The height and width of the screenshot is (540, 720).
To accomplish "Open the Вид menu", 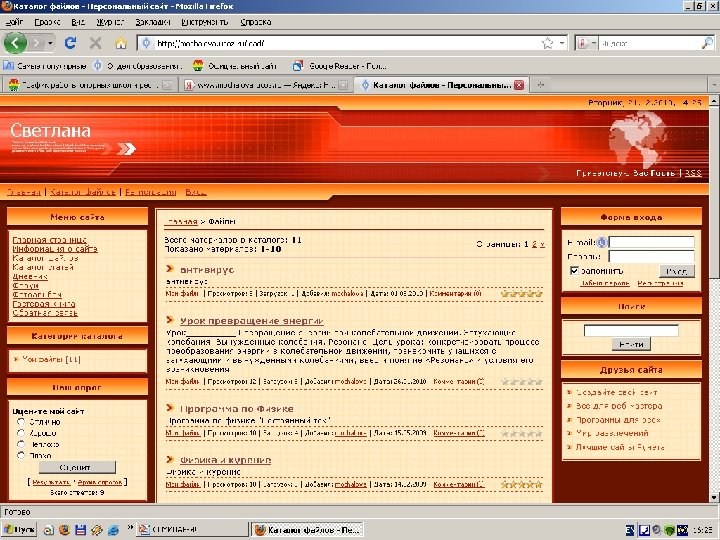I will pos(78,22).
